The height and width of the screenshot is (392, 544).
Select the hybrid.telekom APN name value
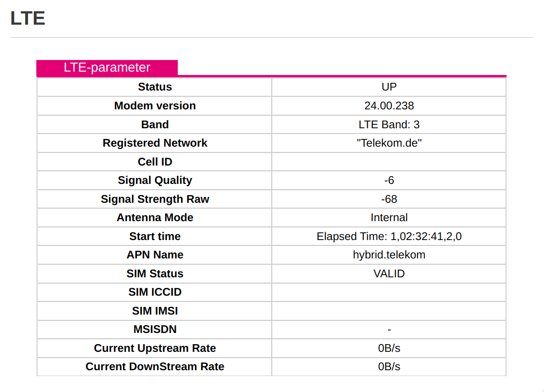point(389,255)
